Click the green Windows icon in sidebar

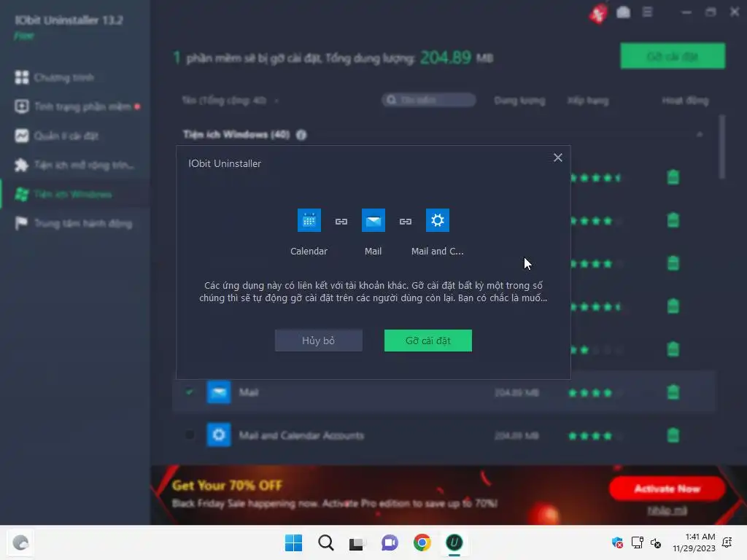tap(21, 194)
